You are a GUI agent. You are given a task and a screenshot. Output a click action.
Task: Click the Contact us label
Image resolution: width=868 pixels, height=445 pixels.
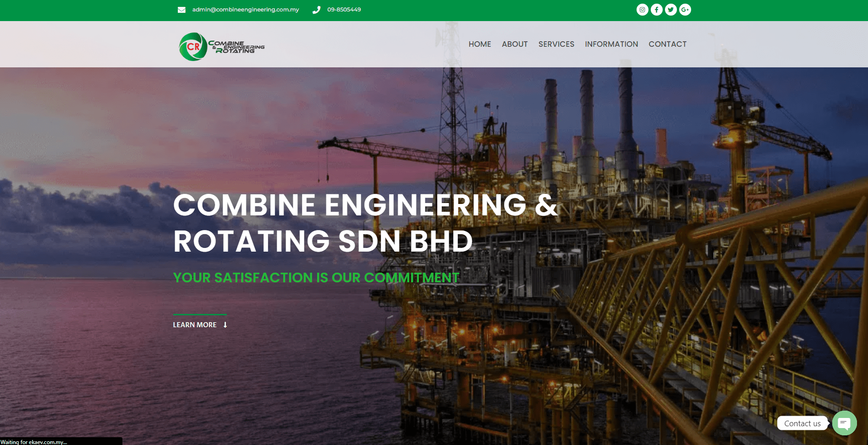pos(802,423)
